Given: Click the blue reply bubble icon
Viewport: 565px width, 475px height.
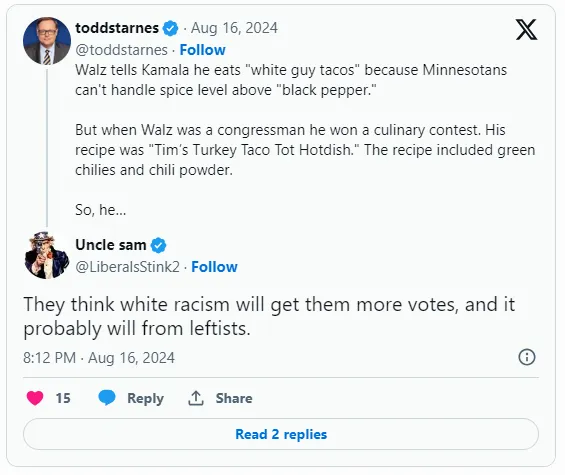Looking at the screenshot, I should tap(107, 398).
